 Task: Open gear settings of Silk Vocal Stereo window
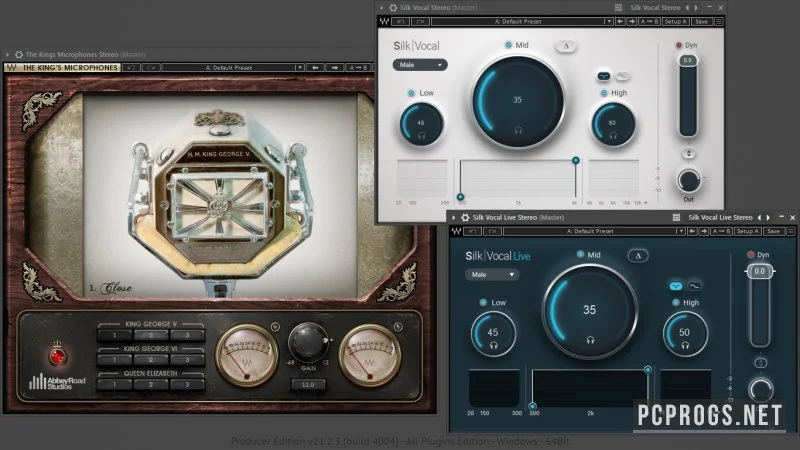(x=393, y=8)
